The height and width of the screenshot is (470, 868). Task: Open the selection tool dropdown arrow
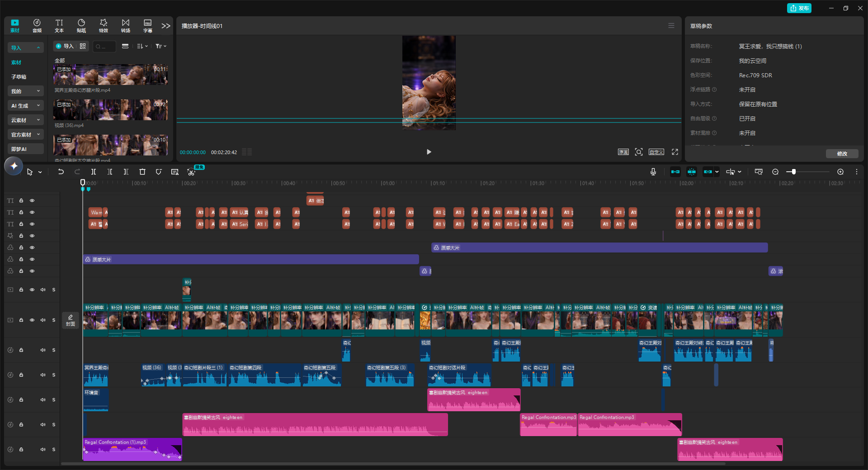[x=40, y=172]
